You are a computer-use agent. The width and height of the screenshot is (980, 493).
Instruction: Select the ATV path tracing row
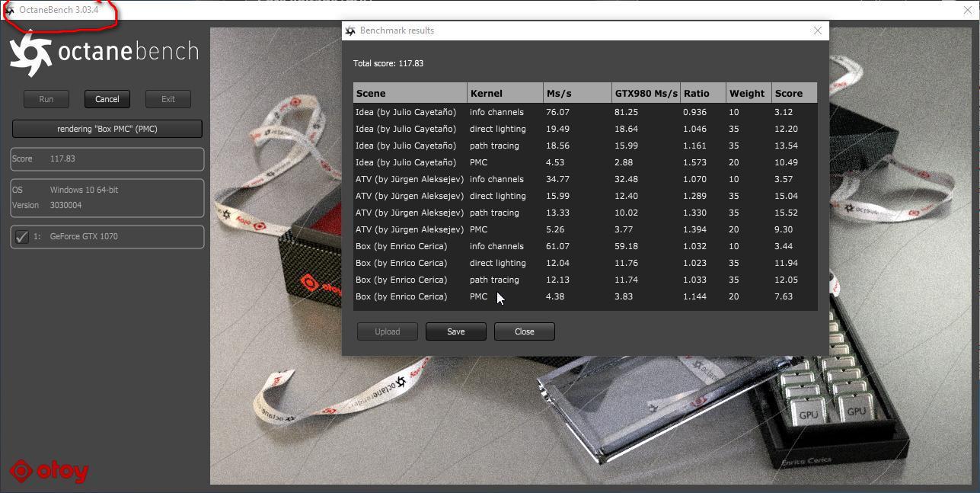(x=586, y=213)
